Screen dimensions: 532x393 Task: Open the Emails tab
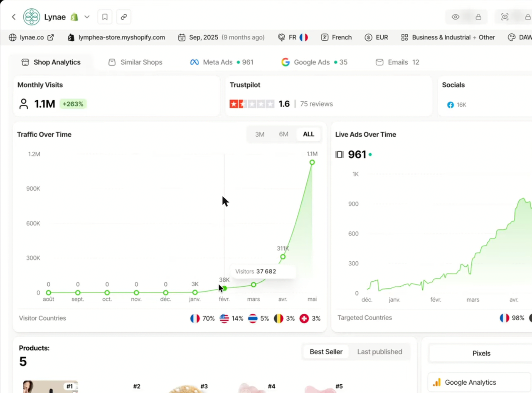pos(397,62)
